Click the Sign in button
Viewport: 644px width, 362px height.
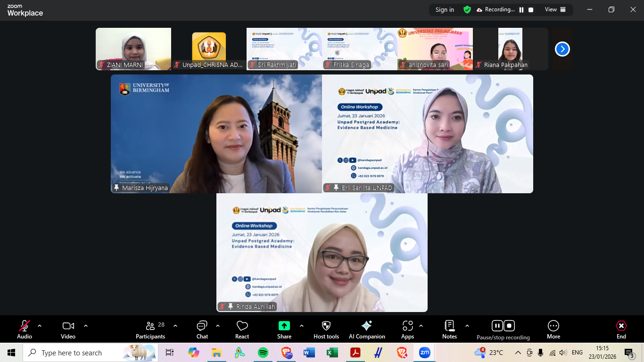click(445, 9)
